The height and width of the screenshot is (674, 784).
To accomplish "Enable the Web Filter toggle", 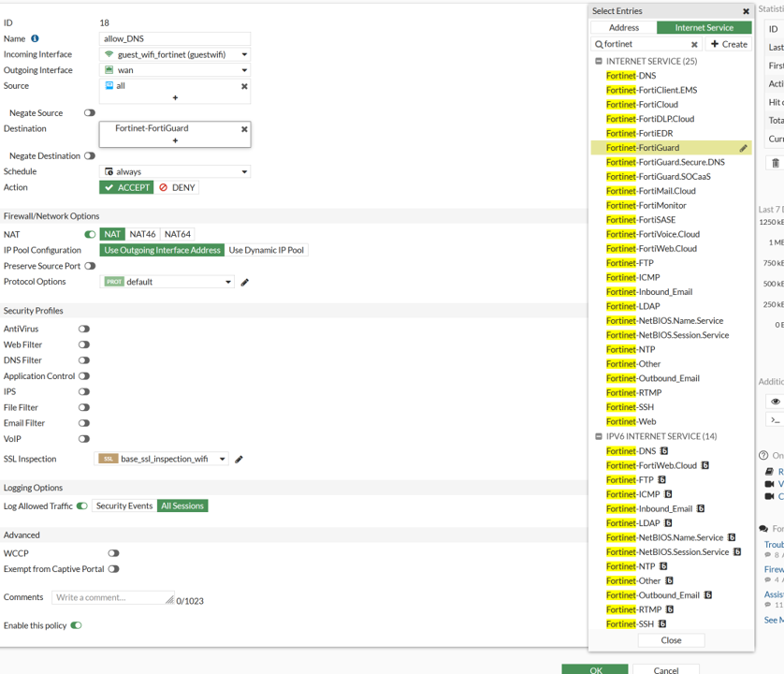I will (84, 344).
